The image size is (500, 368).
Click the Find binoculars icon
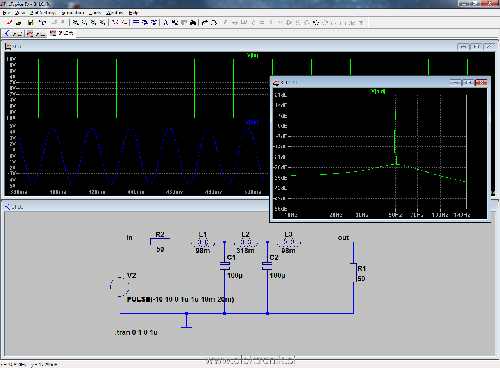[193, 23]
